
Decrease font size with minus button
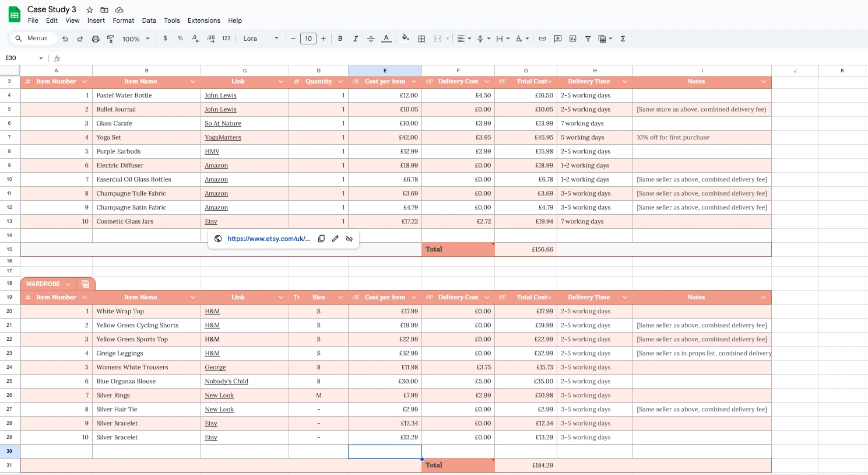tap(293, 39)
